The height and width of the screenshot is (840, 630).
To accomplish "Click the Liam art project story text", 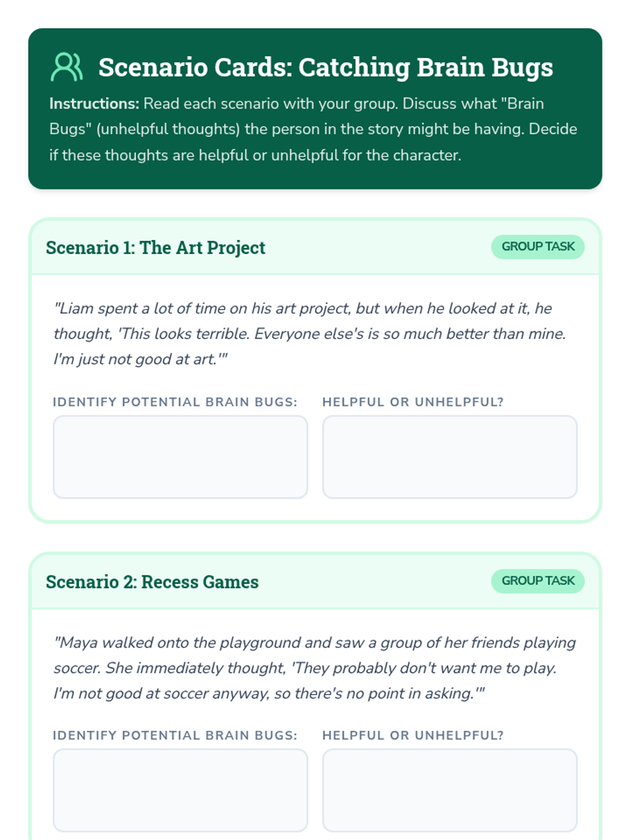I will [x=310, y=333].
